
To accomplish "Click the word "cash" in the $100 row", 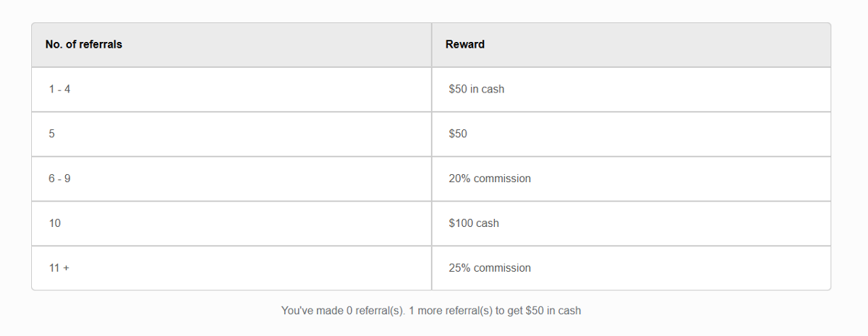I will click(488, 223).
